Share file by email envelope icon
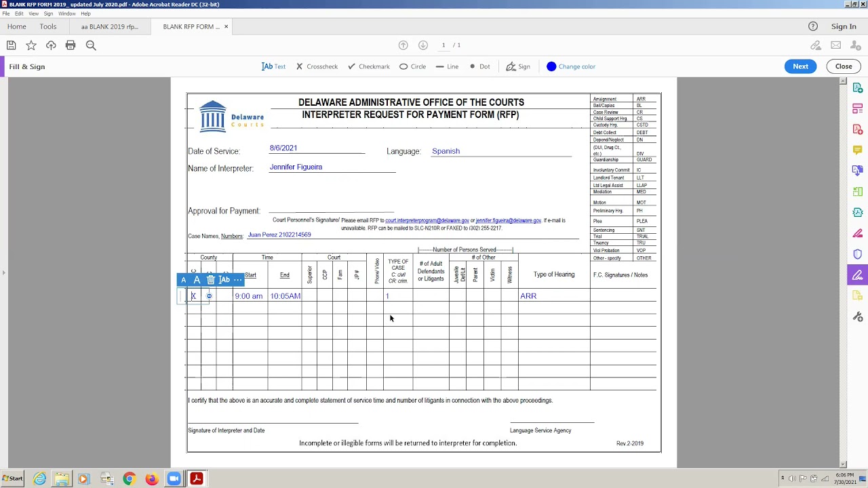This screenshot has width=868, height=488. click(835, 45)
